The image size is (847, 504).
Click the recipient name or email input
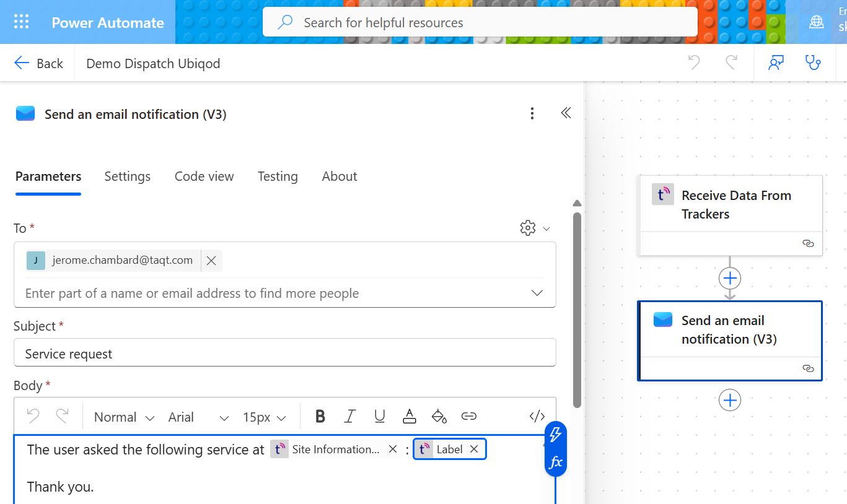tap(273, 293)
